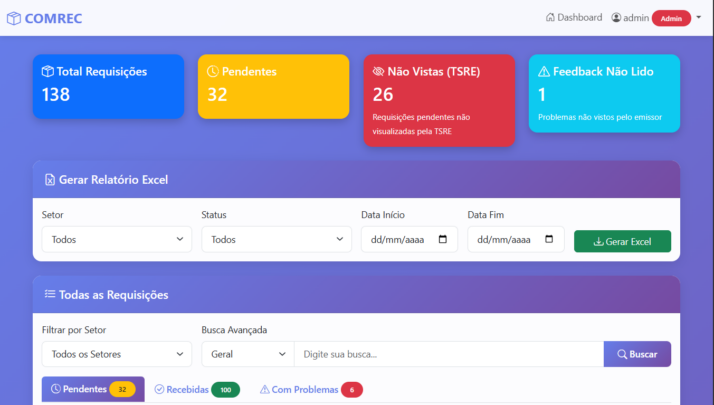Click the calendar icon in Data Início

click(x=442, y=240)
